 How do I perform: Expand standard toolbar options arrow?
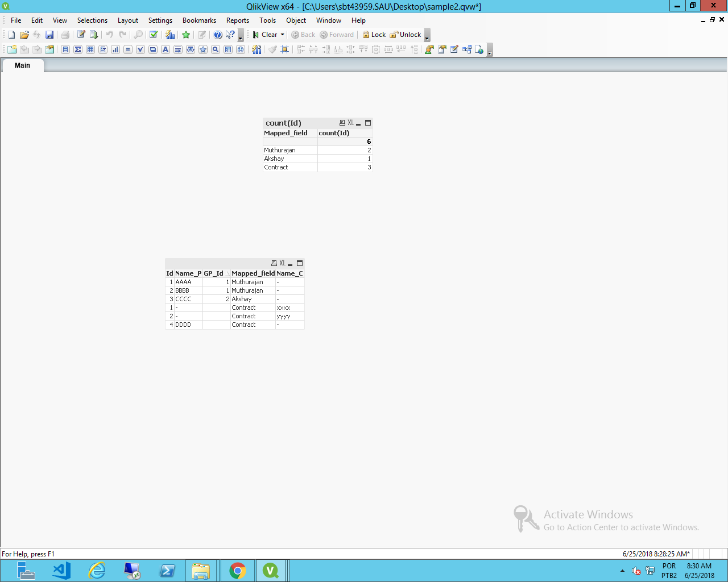click(241, 35)
